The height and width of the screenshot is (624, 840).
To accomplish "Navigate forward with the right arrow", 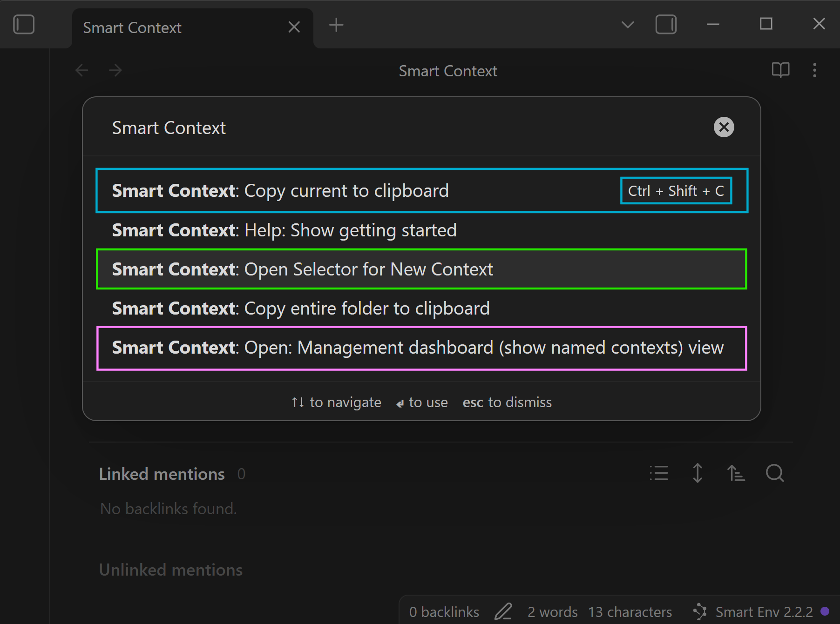I will click(x=115, y=71).
